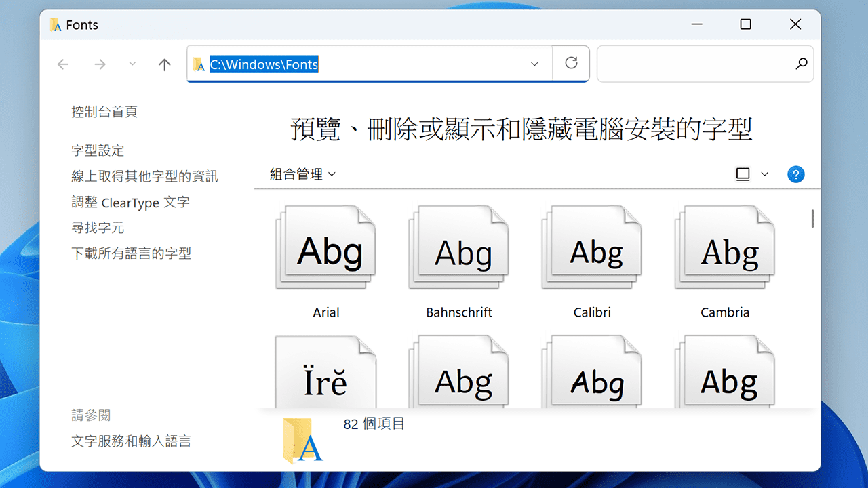Click the vertical scrollbar thumb
The image size is (868, 488).
tap(811, 218)
